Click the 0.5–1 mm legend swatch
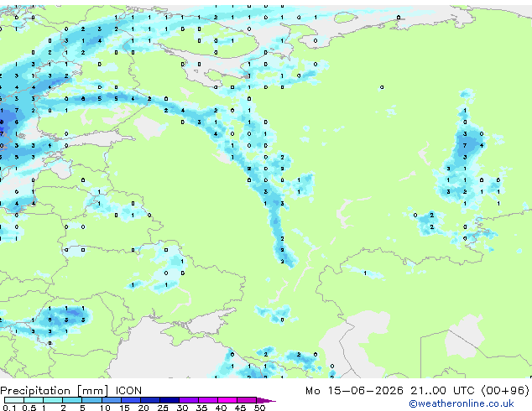Viewport: 532px width, 411px height. tap(34, 400)
